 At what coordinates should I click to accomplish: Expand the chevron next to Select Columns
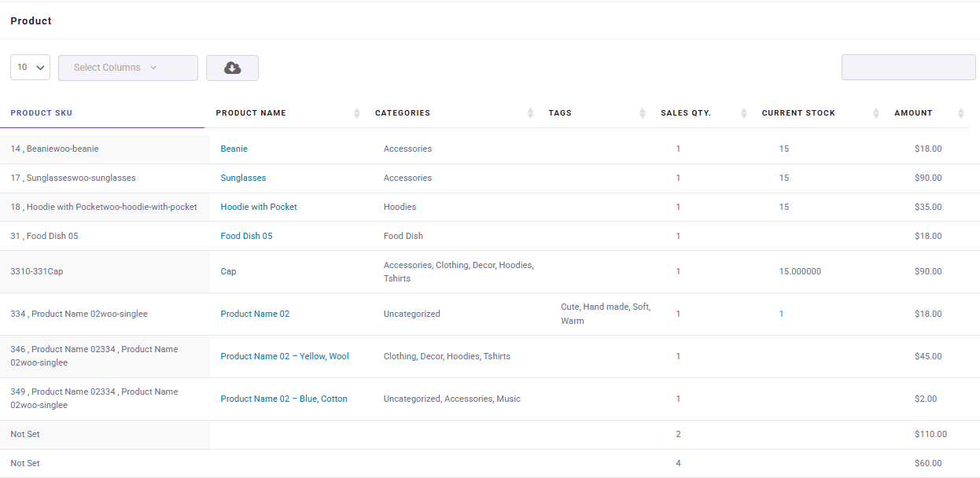[154, 68]
